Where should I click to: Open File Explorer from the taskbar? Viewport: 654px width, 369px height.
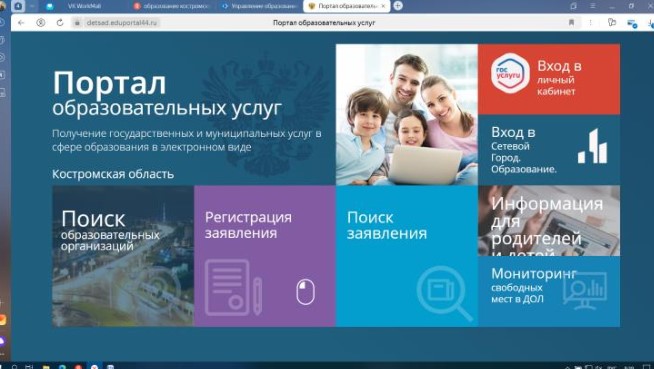tap(46, 366)
